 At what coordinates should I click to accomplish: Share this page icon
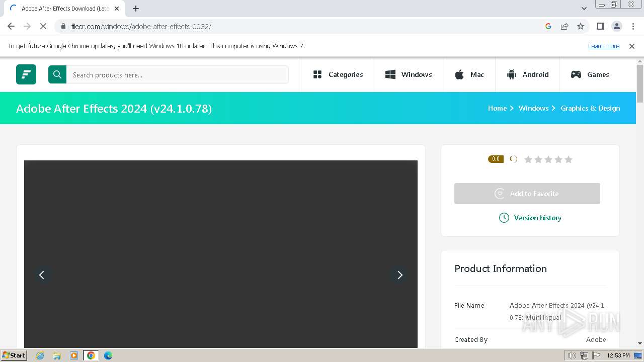(x=565, y=26)
